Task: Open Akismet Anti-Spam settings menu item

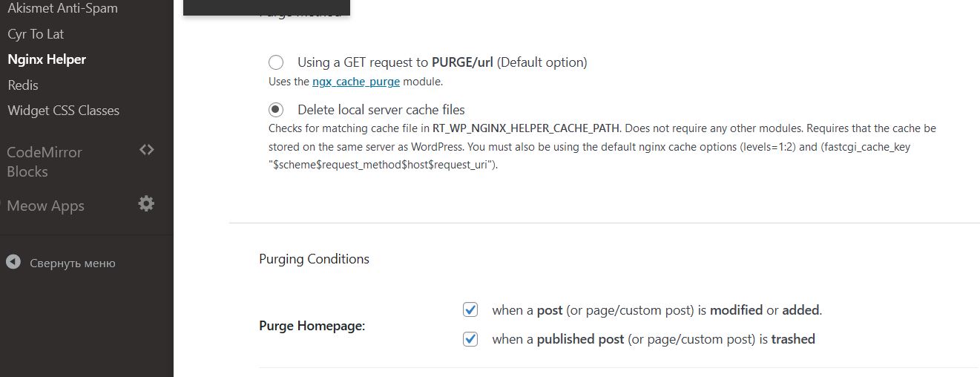Action: 62,9
